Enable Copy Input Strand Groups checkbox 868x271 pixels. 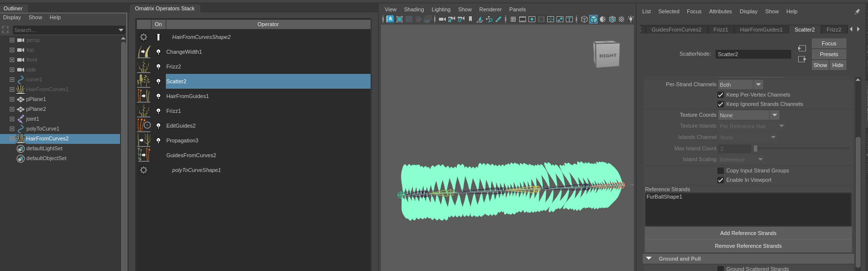coord(720,170)
